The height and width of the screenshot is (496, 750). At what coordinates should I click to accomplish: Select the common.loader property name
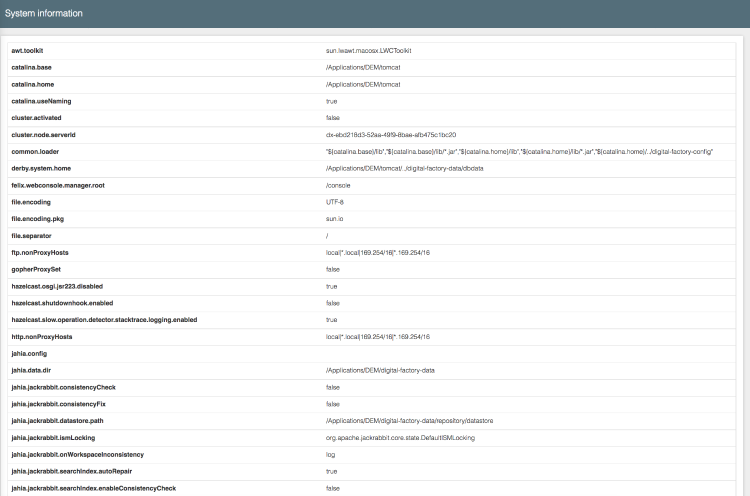[x=35, y=152]
